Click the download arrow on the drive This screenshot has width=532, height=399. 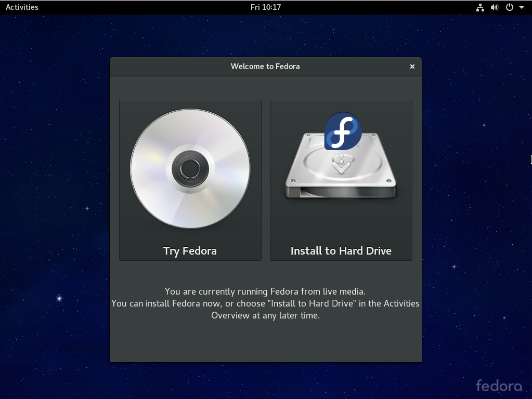tap(341, 164)
